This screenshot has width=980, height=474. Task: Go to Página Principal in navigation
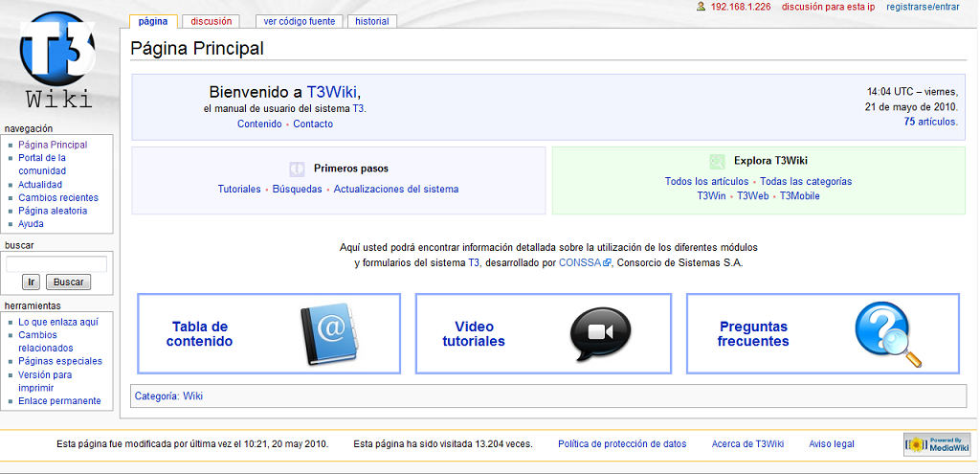53,145
